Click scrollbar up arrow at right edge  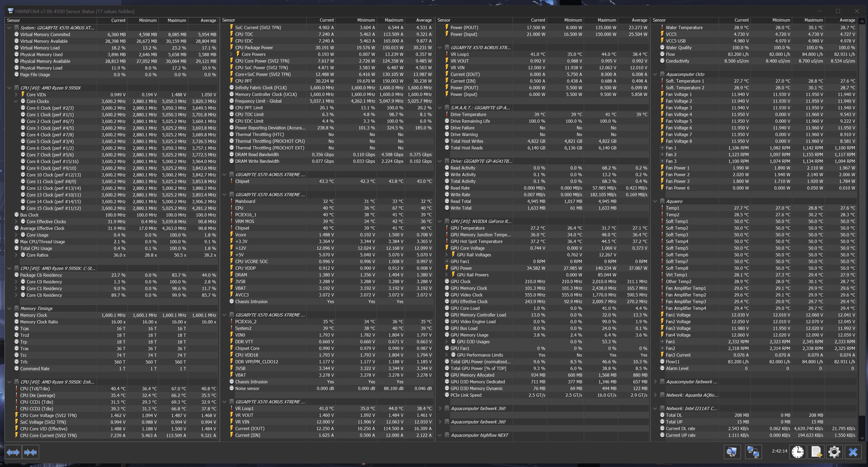[x=862, y=21]
